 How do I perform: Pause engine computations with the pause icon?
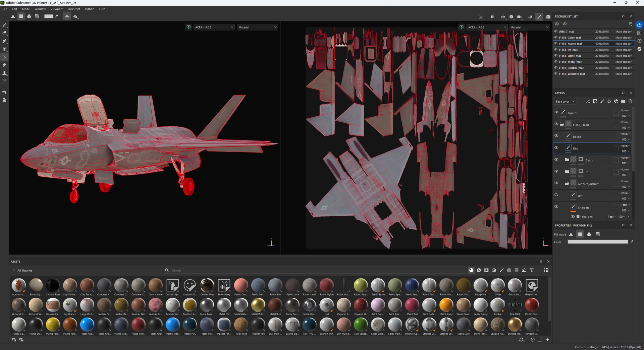[x=492, y=17]
